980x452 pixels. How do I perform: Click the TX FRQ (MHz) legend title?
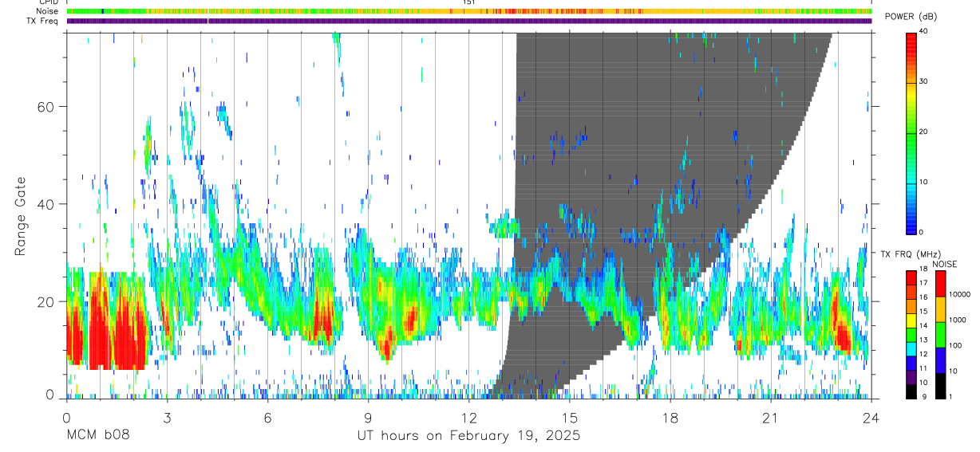click(x=913, y=254)
